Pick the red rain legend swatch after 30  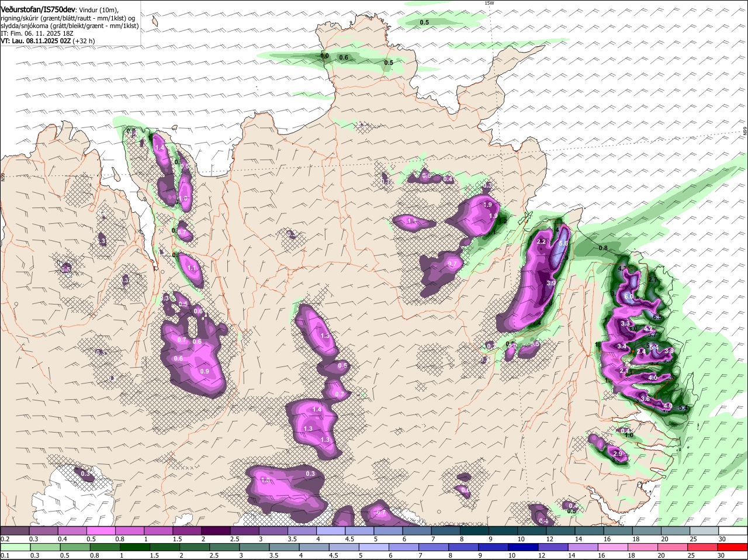point(733,547)
